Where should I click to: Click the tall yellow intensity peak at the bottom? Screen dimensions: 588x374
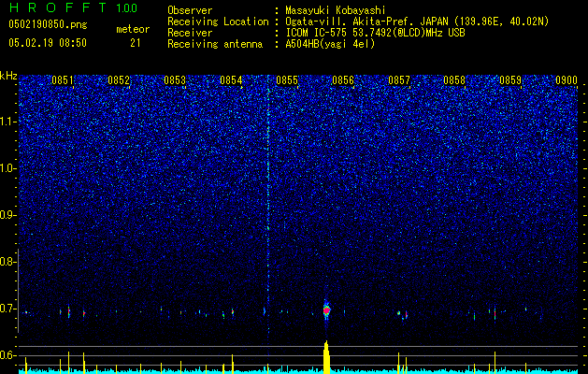point(326,357)
